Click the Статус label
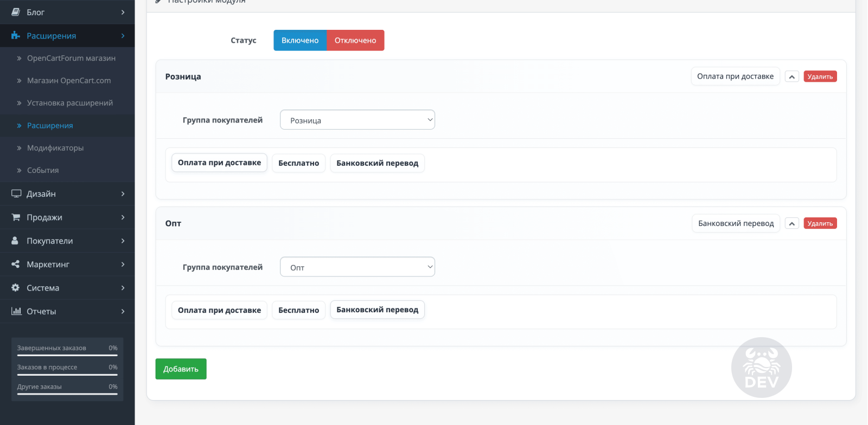The height and width of the screenshot is (425, 868). pyautogui.click(x=243, y=40)
